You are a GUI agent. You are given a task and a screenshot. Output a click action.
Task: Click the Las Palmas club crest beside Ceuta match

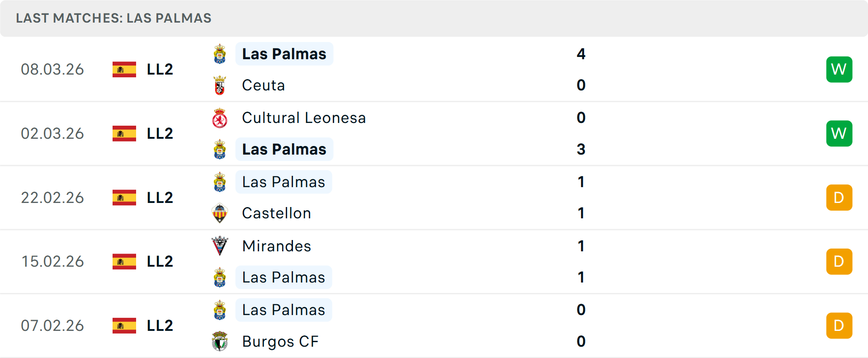[x=220, y=54]
